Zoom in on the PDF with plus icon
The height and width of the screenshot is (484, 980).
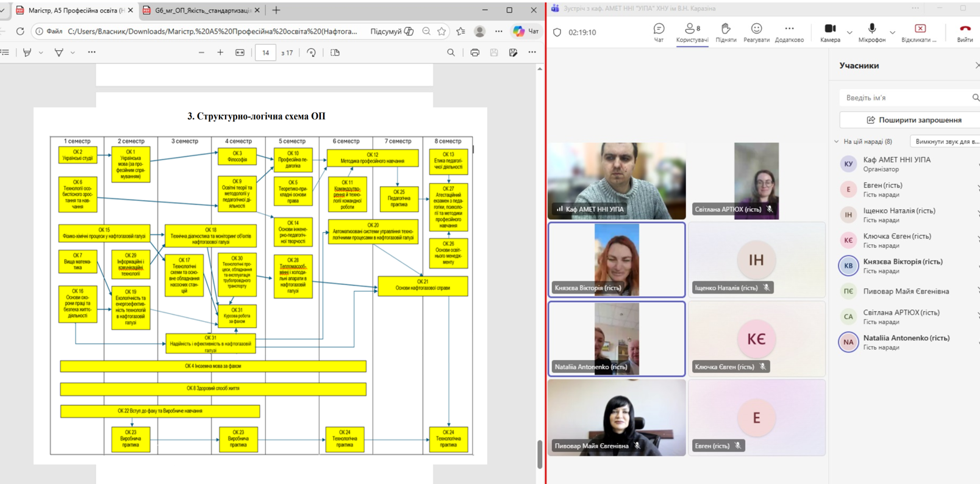pyautogui.click(x=220, y=52)
